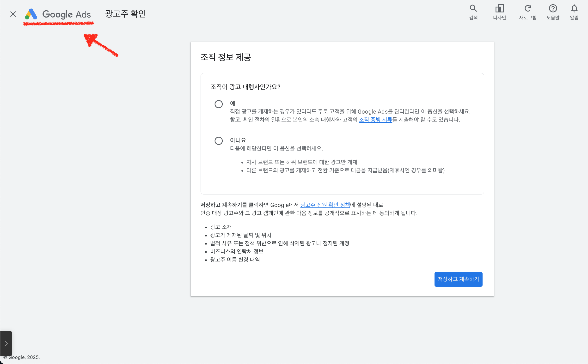Click the Search (검색) magnifier icon
The image size is (588, 364).
473,8
